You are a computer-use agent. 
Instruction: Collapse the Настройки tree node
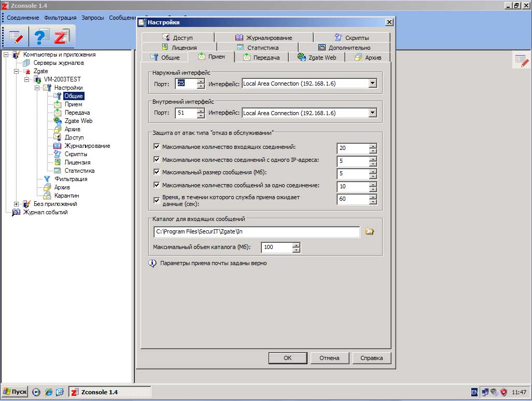point(37,88)
